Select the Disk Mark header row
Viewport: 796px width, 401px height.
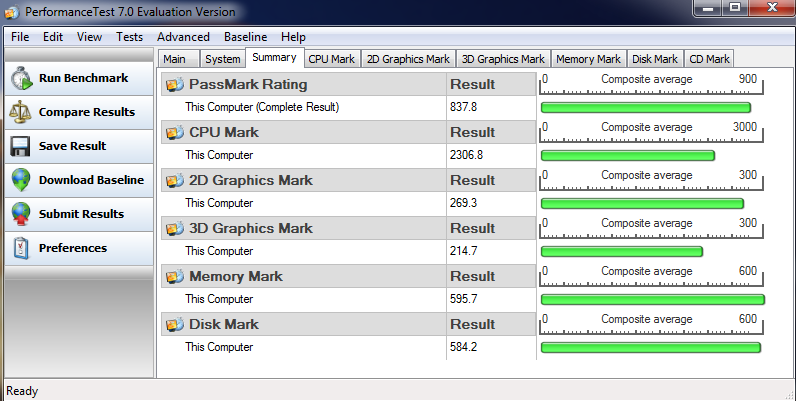pyautogui.click(x=349, y=324)
